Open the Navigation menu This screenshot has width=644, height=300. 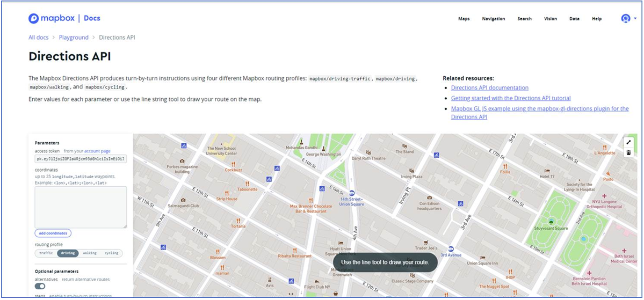pos(494,19)
